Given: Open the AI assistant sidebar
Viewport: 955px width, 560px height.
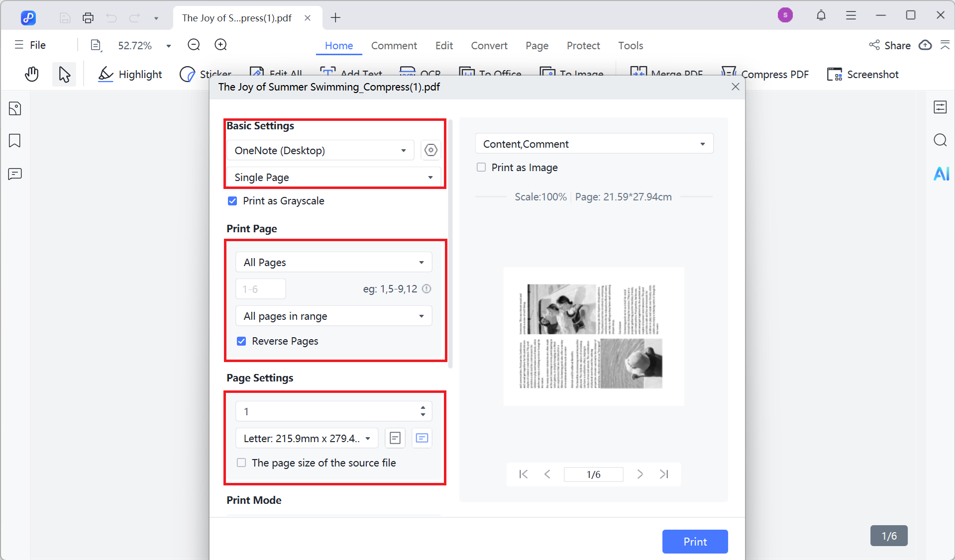Looking at the screenshot, I should click(x=940, y=174).
